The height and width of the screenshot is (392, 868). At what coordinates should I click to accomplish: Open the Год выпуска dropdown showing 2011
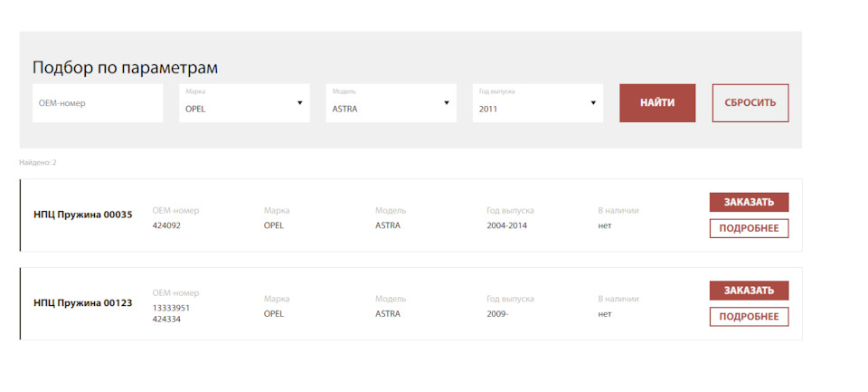pyautogui.click(x=537, y=103)
